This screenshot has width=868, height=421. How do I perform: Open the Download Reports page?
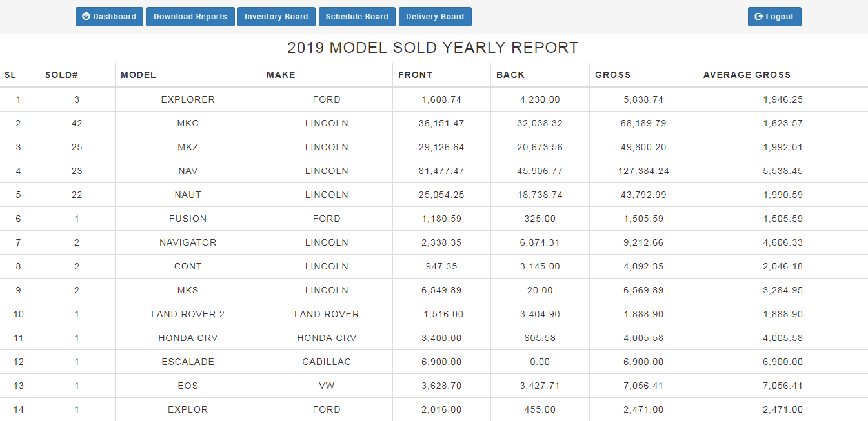190,17
